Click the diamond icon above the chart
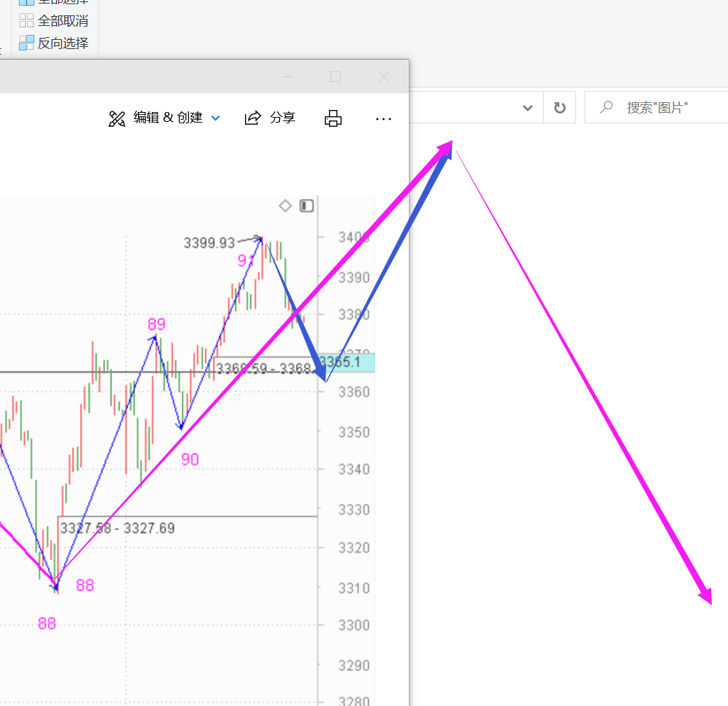 pyautogui.click(x=285, y=205)
